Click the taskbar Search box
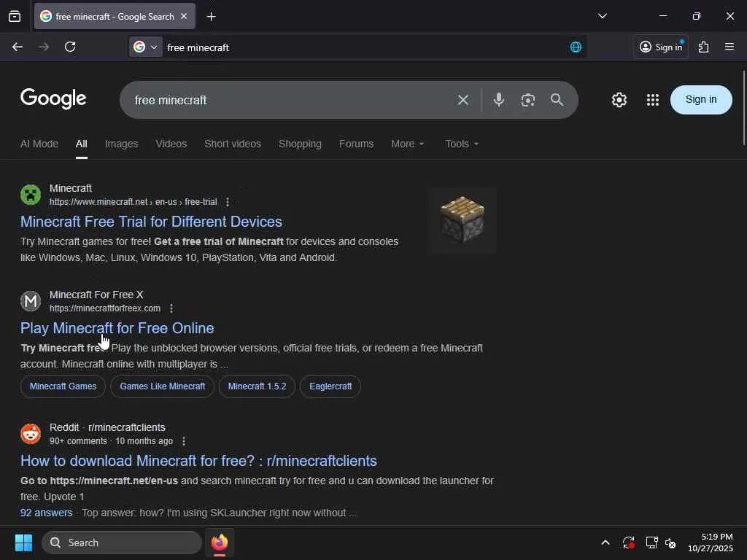The image size is (747, 560). tap(122, 542)
